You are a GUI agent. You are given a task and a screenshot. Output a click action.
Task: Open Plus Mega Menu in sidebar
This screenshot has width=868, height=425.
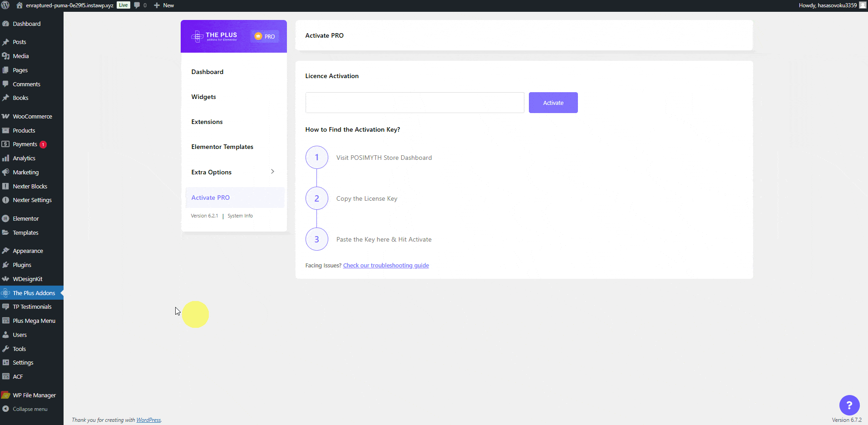coord(32,321)
